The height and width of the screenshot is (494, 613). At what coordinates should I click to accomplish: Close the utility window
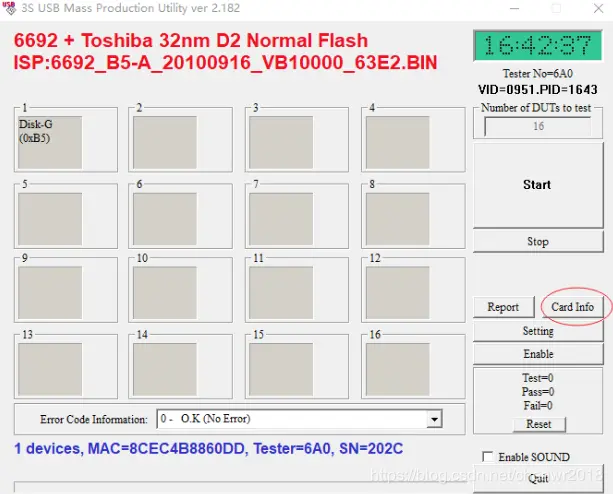coord(598,8)
